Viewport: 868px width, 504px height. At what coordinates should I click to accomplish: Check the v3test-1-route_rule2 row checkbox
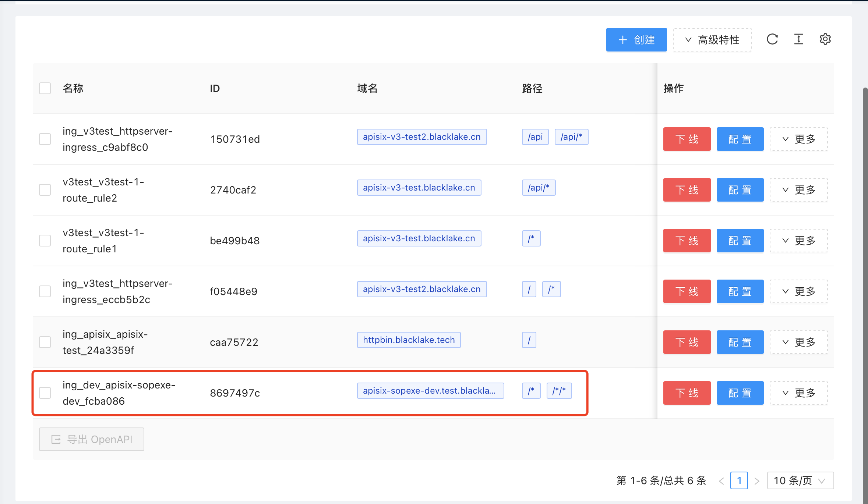pyautogui.click(x=45, y=190)
